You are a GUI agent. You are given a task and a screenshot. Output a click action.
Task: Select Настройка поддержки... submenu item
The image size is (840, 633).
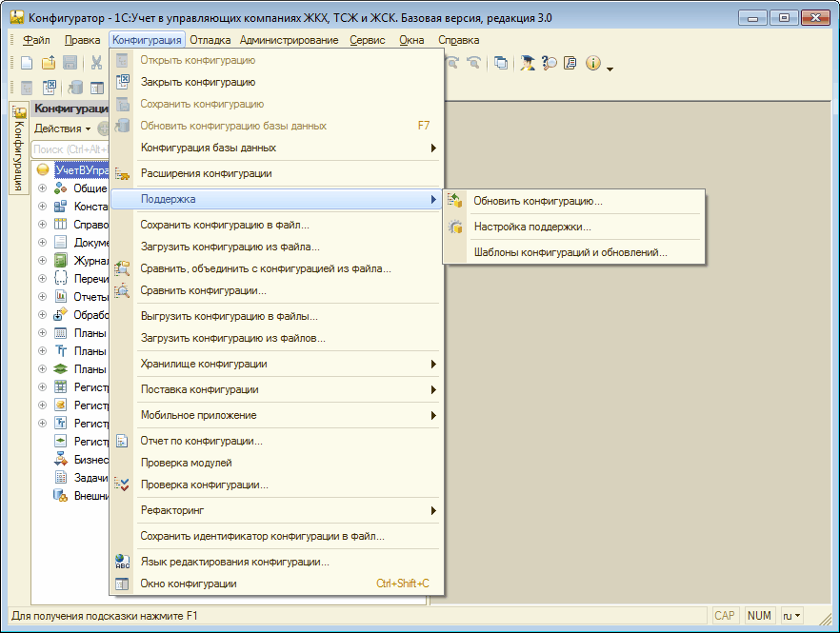click(573, 227)
